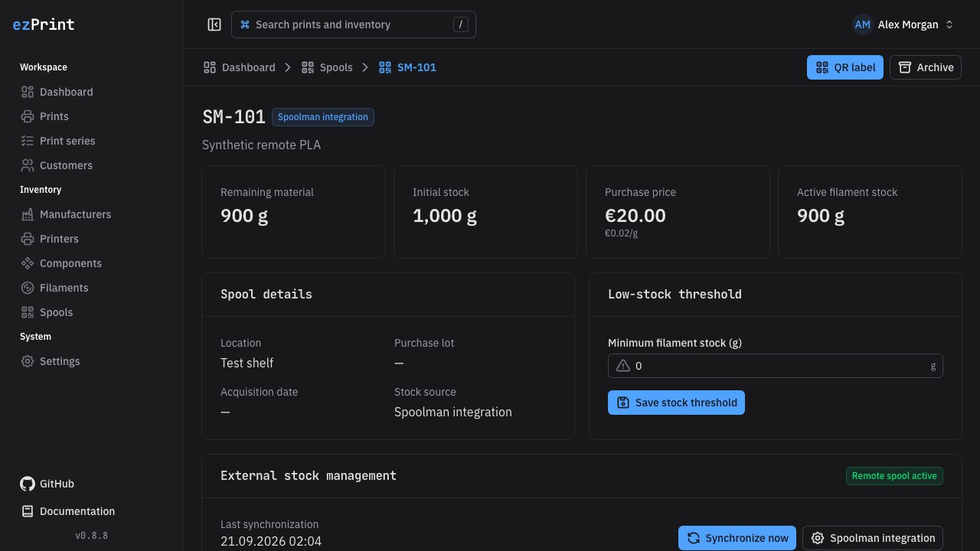
Task: Click the Dashboard icon in the sidebar
Action: [28, 92]
